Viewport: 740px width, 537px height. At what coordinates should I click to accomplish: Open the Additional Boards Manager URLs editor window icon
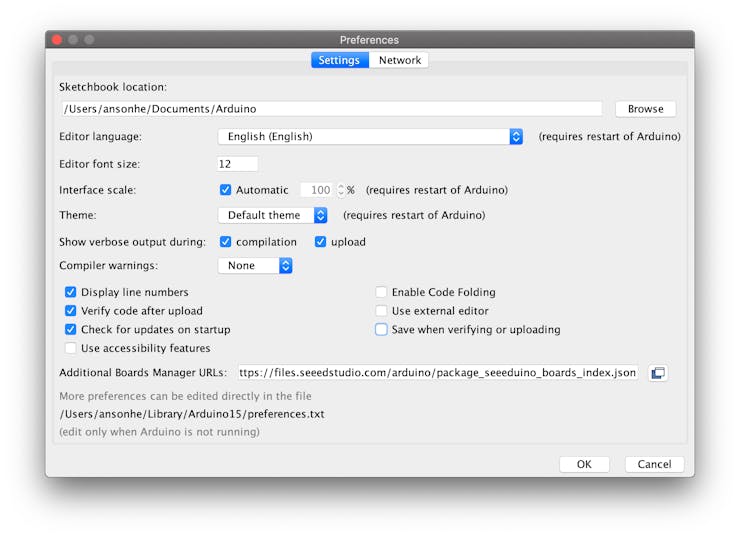[658, 373]
